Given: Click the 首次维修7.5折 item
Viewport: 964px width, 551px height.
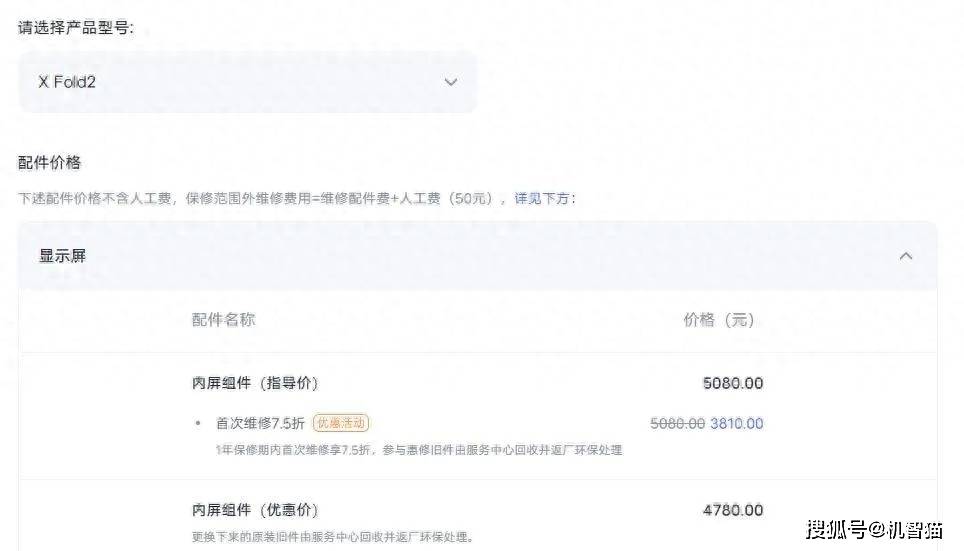Looking at the screenshot, I should 260,423.
